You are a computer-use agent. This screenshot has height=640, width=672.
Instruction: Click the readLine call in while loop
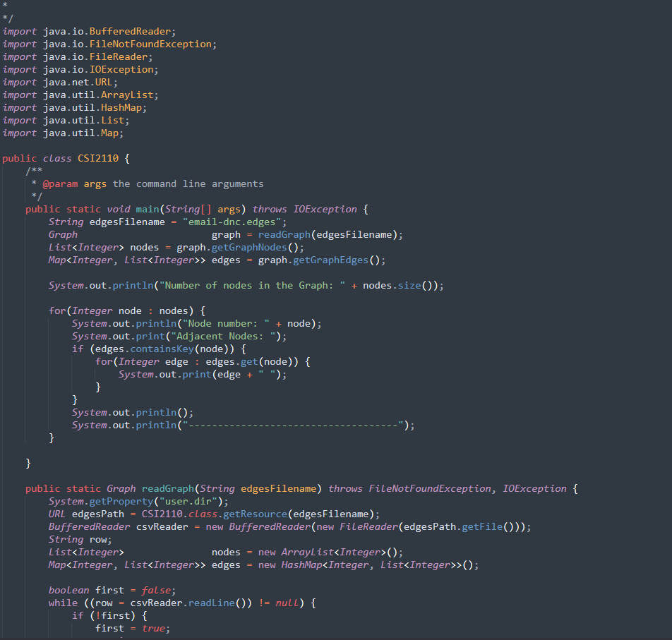click(x=209, y=603)
